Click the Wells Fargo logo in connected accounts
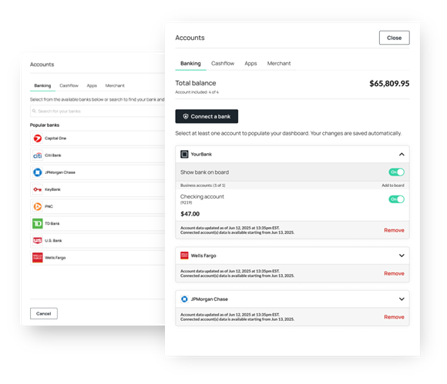 (184, 255)
